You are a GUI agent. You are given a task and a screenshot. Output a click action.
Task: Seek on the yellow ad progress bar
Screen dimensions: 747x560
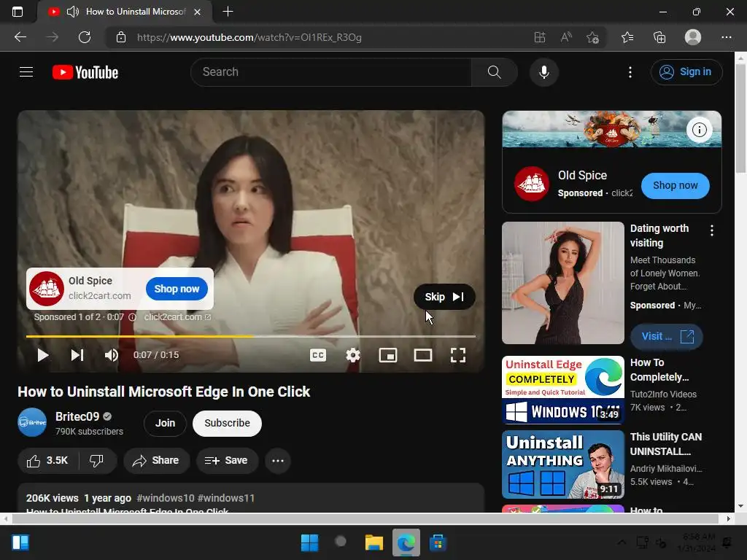pyautogui.click(x=251, y=336)
